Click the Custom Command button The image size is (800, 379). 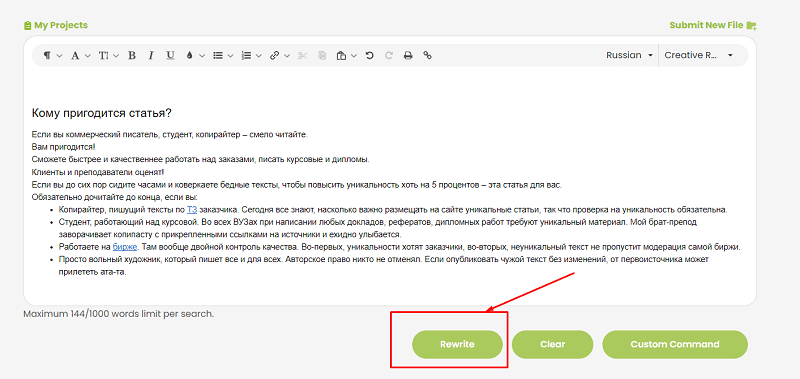point(675,344)
